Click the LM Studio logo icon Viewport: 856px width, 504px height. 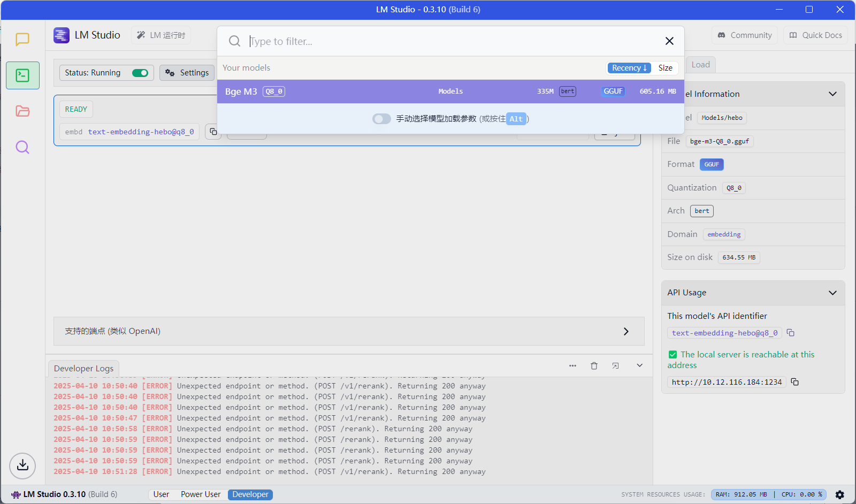point(62,35)
